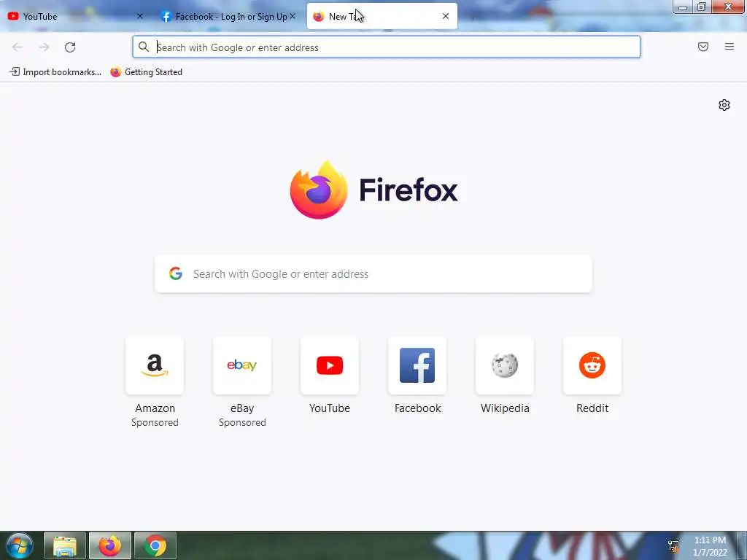Open the eBay sponsored shortcut tile
Viewport: 747px width, 560px height.
242,365
